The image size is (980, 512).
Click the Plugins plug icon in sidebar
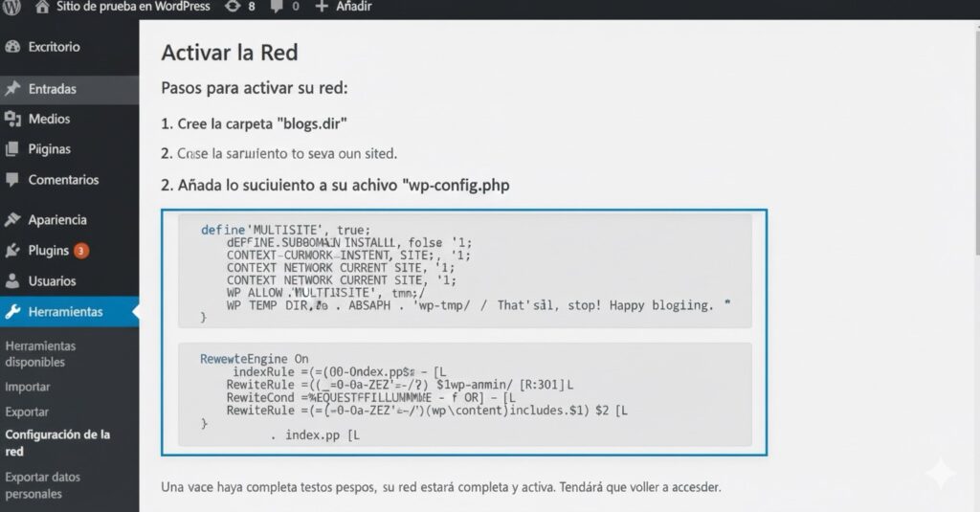pos(12,251)
